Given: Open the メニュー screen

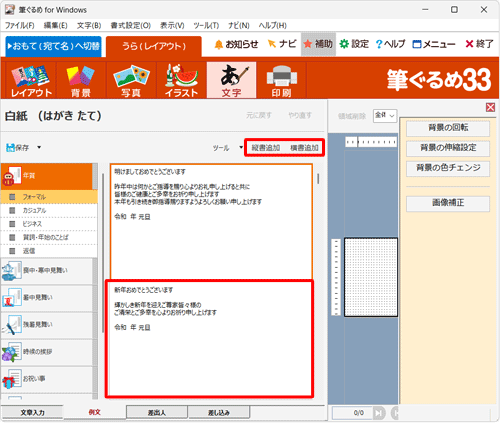Looking at the screenshot, I should [434, 44].
